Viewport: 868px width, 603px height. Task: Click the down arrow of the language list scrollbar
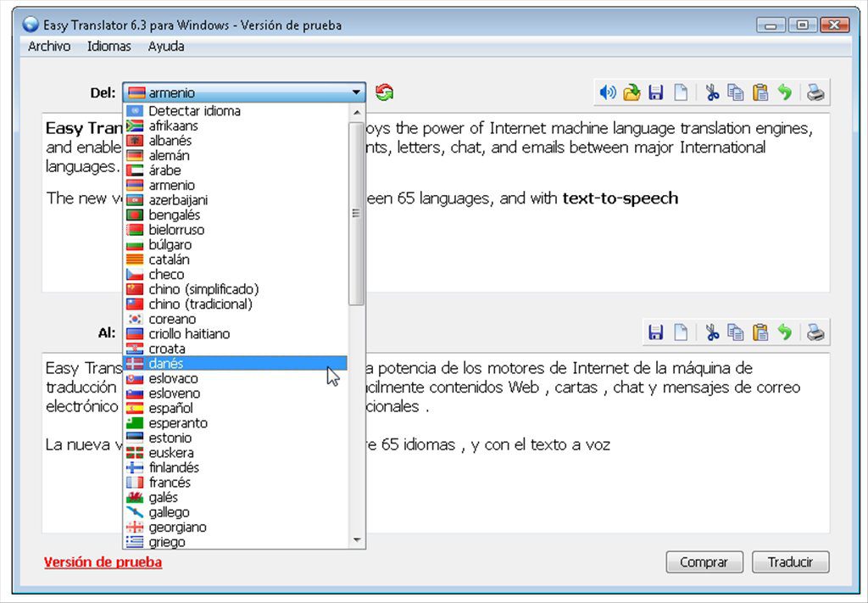(357, 542)
